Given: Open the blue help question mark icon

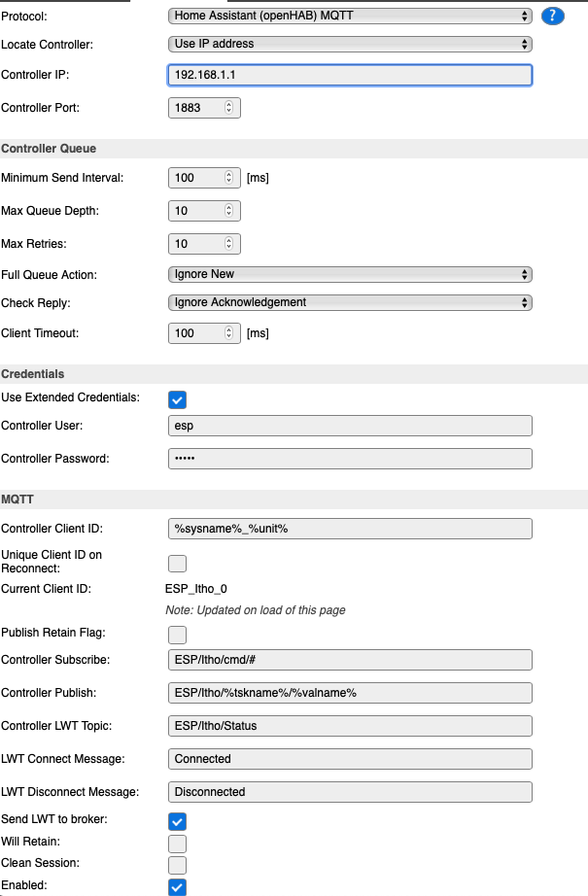Looking at the screenshot, I should coord(552,16).
